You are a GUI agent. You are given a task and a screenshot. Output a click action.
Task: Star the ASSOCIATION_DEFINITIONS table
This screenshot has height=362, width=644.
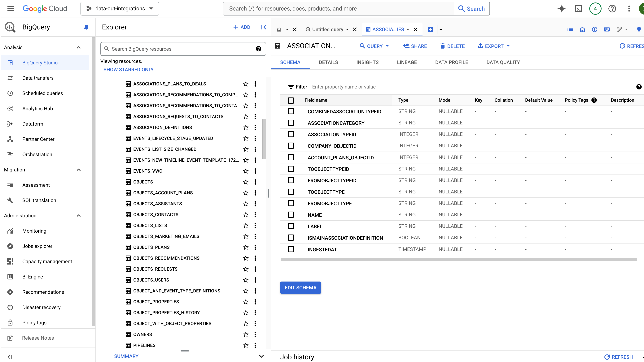click(246, 127)
